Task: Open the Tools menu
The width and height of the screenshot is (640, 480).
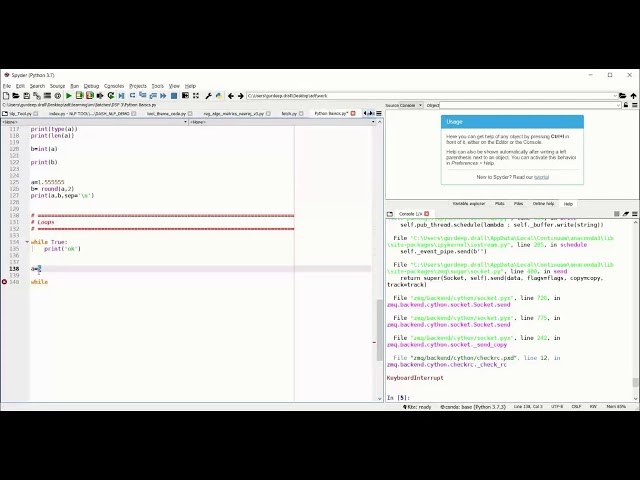Action: point(158,86)
